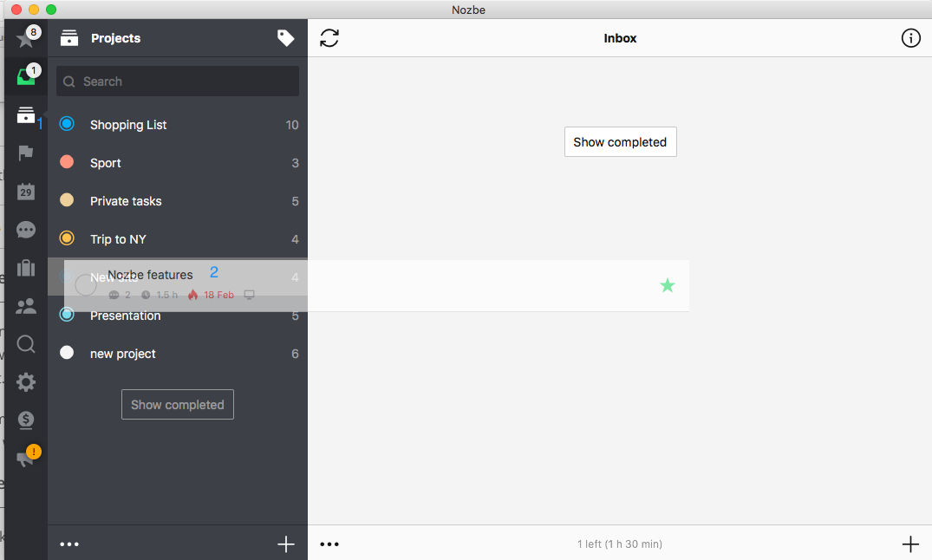Open the Shopping List project

click(x=178, y=125)
